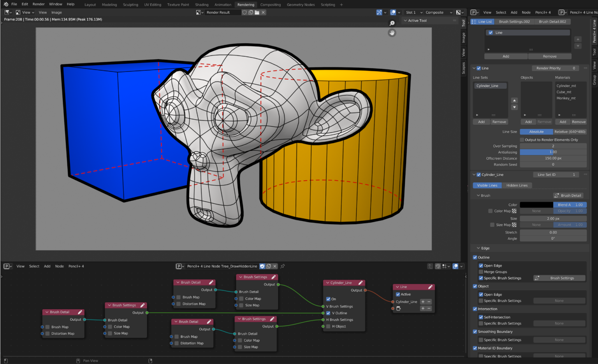Open the Composite pass dropdown
Screen dimensions: 598x364
(x=438, y=12)
